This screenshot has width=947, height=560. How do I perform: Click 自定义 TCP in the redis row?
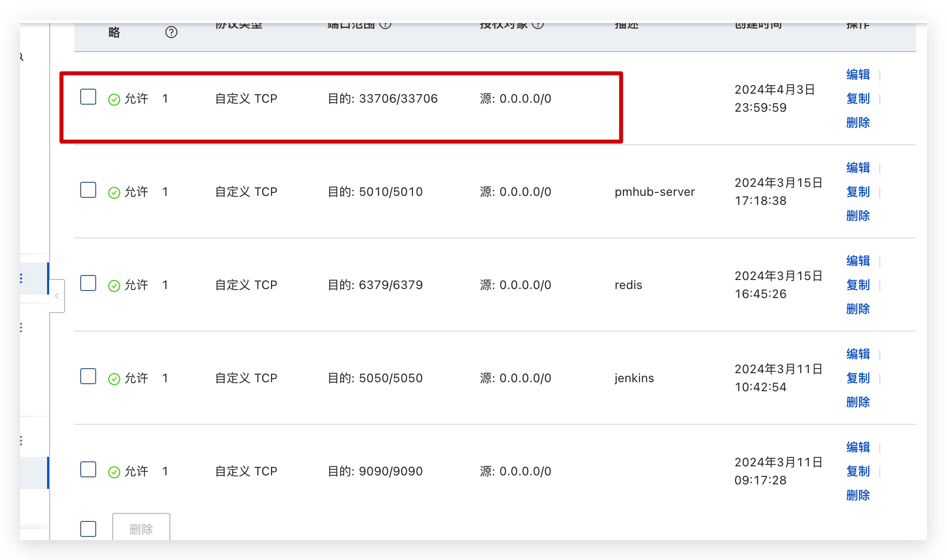click(x=246, y=285)
